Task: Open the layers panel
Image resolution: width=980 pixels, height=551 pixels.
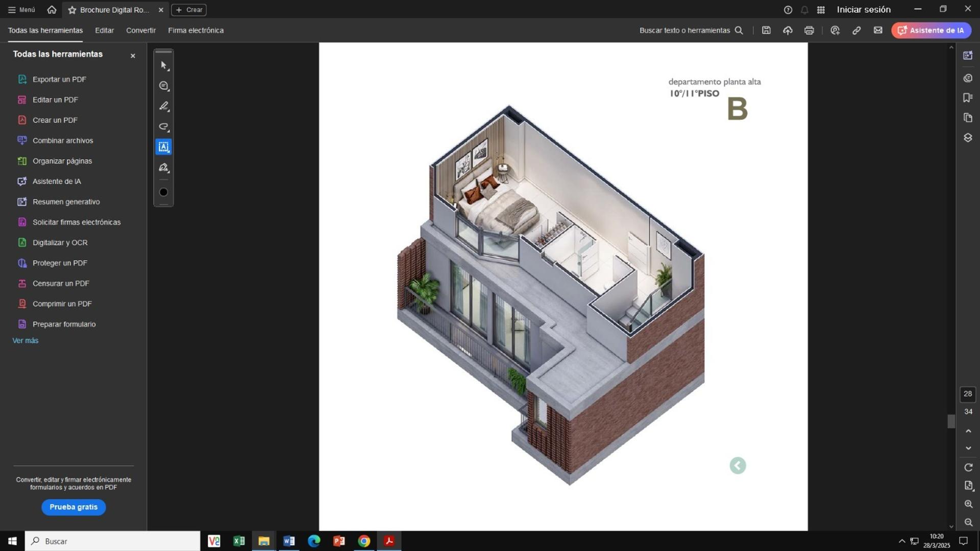Action: pos(968,138)
